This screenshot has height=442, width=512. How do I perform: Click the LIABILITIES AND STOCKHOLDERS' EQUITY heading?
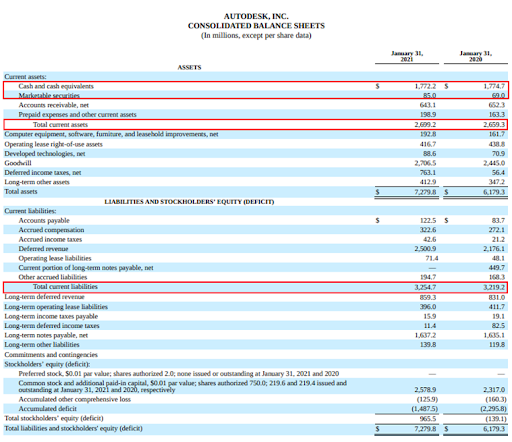pos(189,202)
